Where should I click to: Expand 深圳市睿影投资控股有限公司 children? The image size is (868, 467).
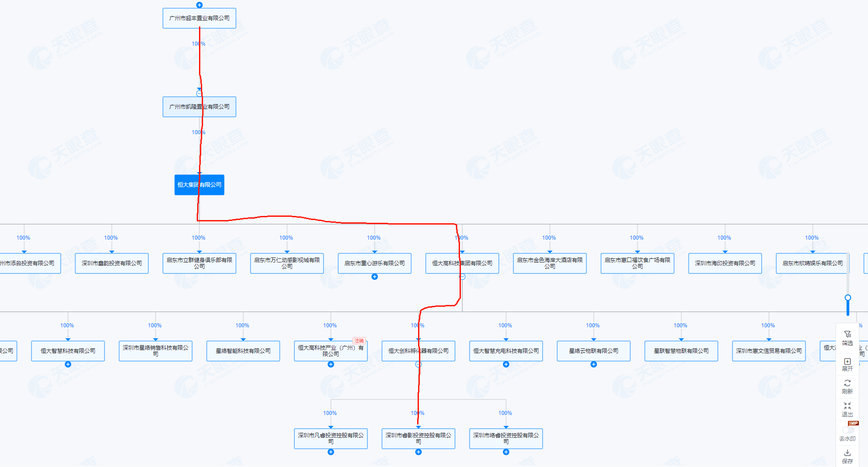(418, 452)
